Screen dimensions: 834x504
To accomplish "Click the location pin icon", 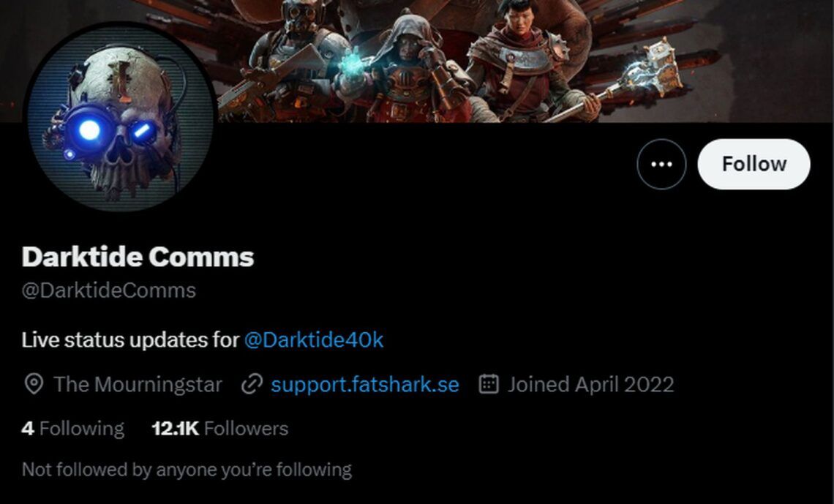I will point(34,385).
